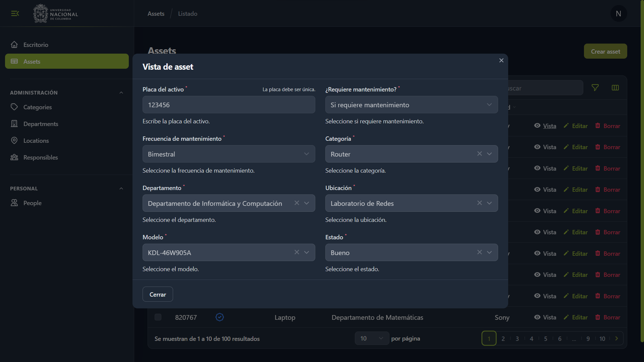
Task: Open Departments in the sidebar
Action: pos(41,124)
